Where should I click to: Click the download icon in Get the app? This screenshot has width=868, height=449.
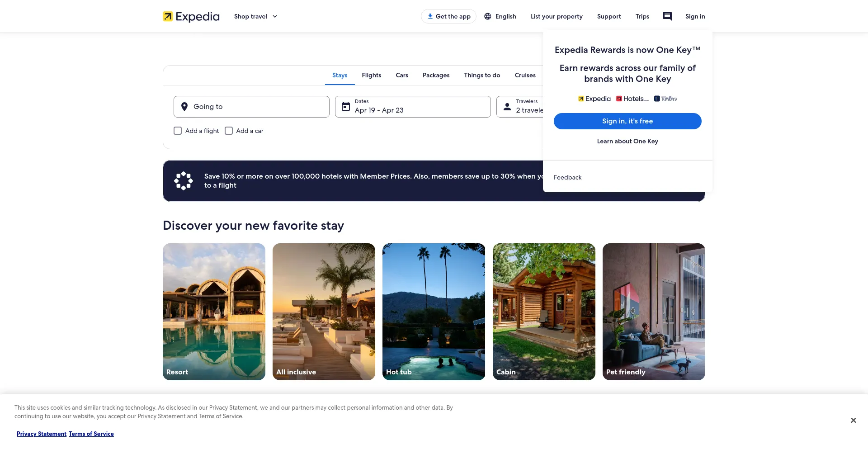tap(430, 16)
